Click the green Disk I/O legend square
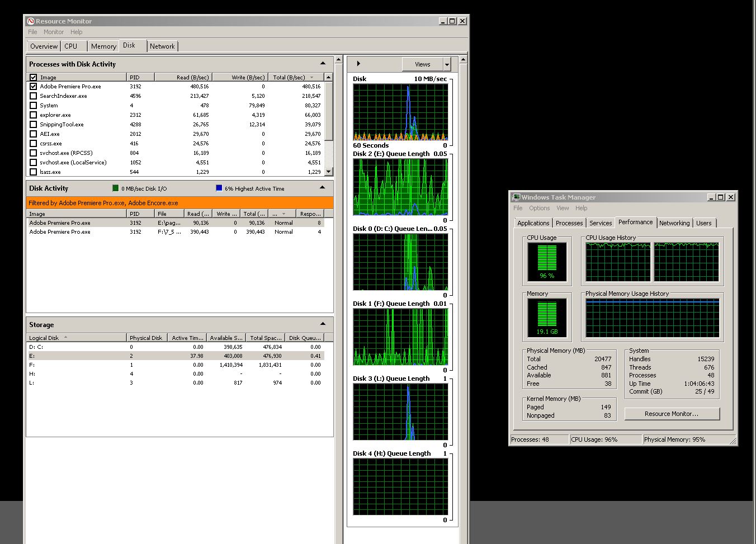This screenshot has width=756, height=544. click(116, 188)
